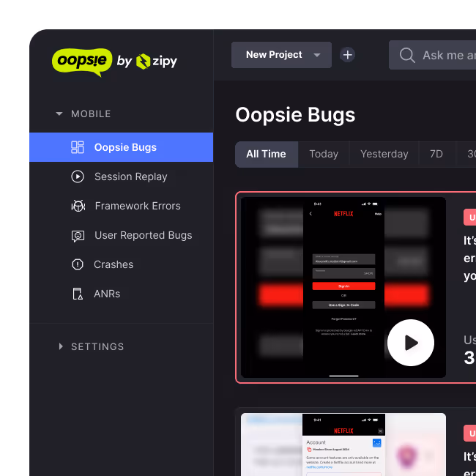Viewport: 476px width, 476px height.
Task: Click the Crashes exclamation icon
Action: 78,264
